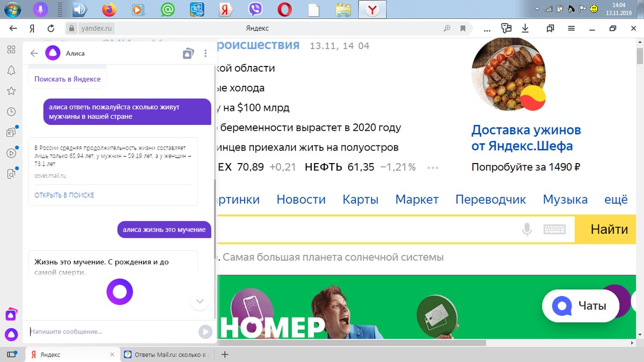Expand the 'ещё' services menu
The width and height of the screenshot is (644, 362).
pos(616,200)
